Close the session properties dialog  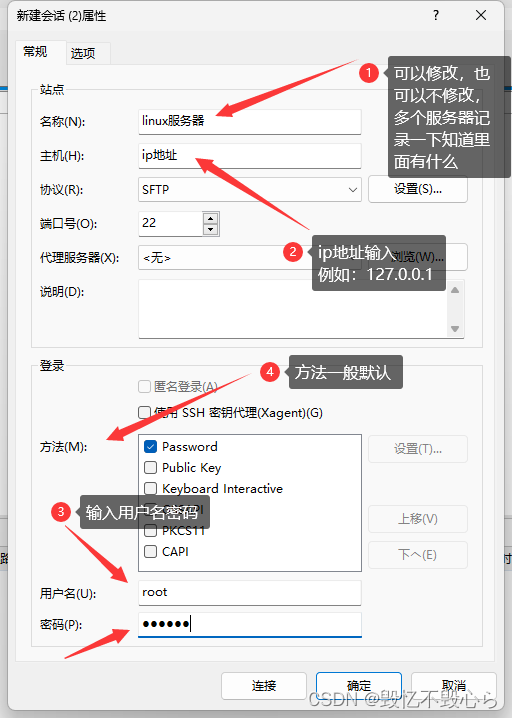click(481, 16)
